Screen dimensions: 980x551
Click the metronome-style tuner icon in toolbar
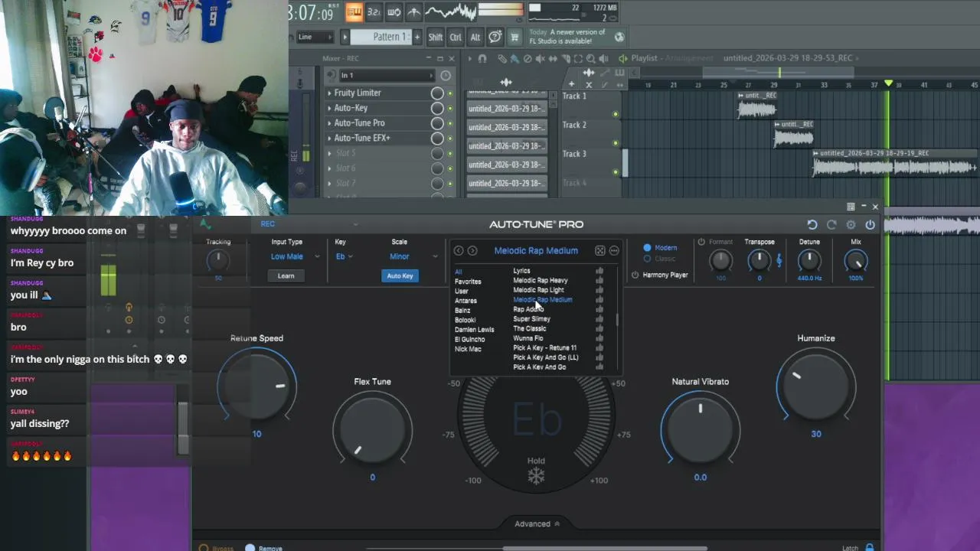(413, 12)
